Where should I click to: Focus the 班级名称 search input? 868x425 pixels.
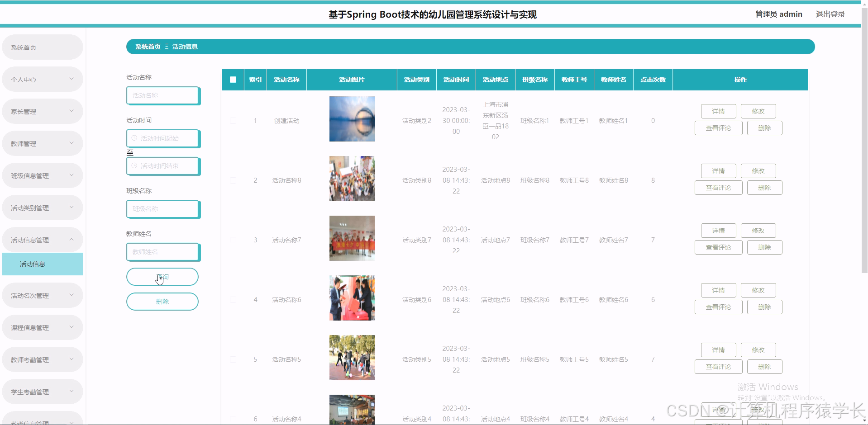pyautogui.click(x=163, y=209)
